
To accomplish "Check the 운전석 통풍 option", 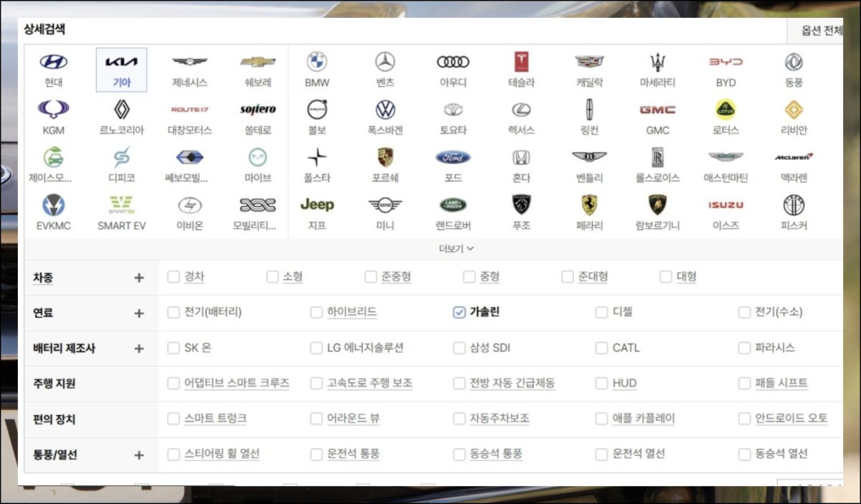I will pyautogui.click(x=316, y=455).
